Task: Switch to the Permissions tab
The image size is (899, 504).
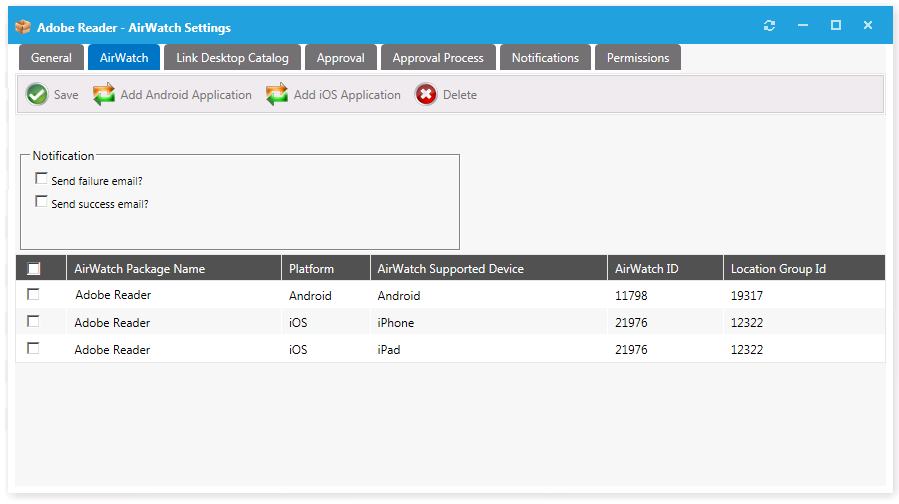Action: [638, 58]
